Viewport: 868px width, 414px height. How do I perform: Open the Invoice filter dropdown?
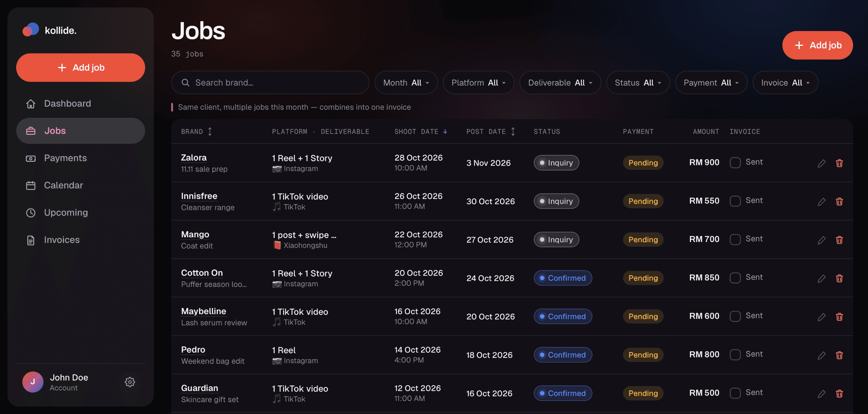(x=785, y=83)
